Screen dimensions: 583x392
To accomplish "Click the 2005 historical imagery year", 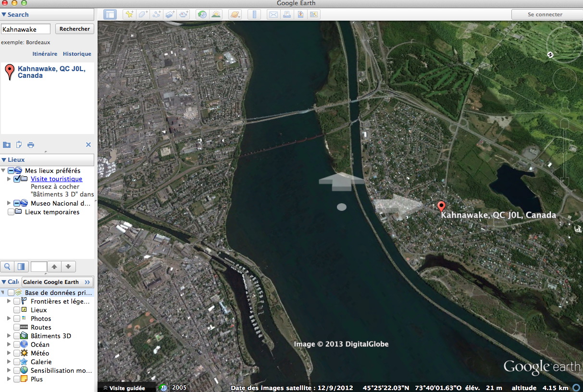I will (179, 388).
